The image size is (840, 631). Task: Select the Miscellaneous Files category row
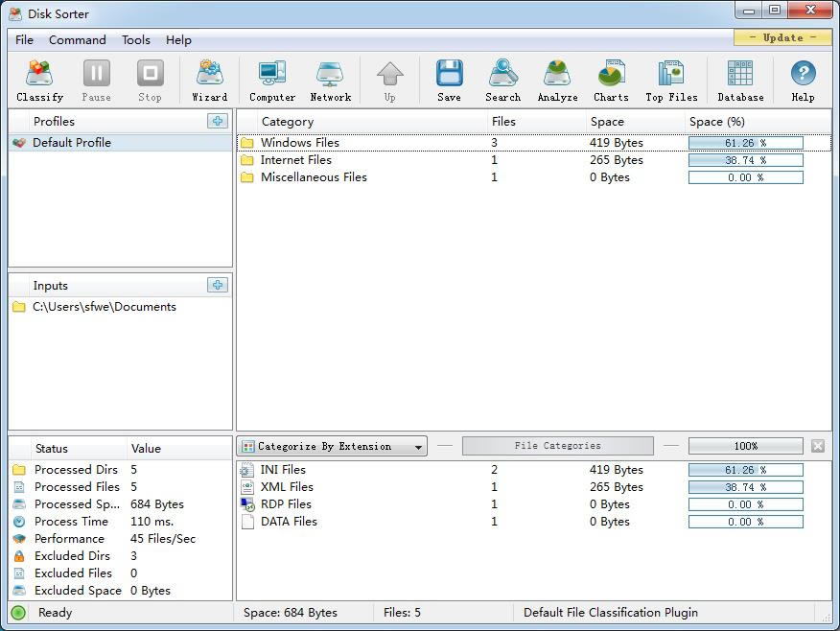pyautogui.click(x=533, y=177)
